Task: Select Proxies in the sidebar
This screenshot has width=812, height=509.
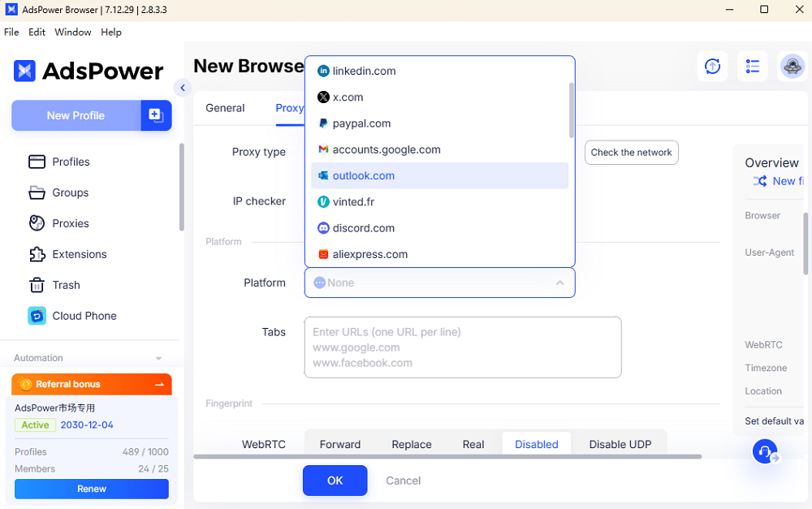Action: click(x=70, y=223)
